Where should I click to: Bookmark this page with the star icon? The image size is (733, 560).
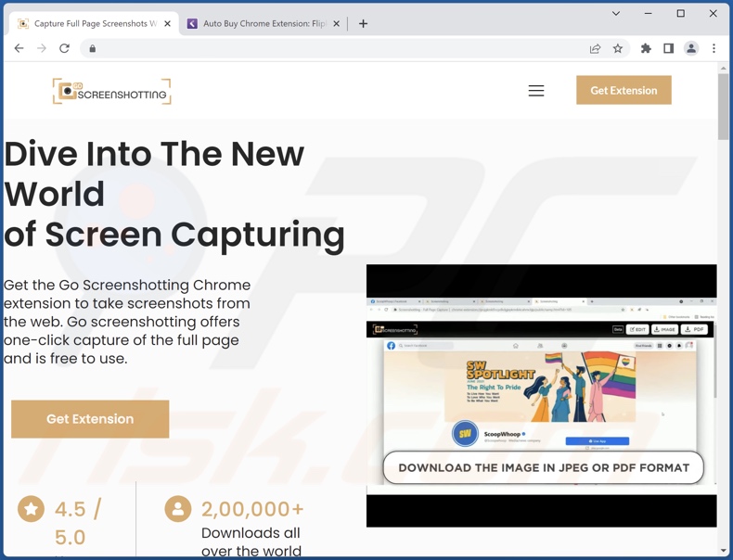click(618, 48)
